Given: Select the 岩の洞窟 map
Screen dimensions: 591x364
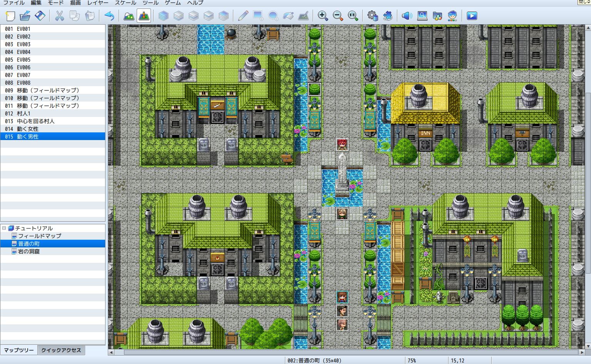Looking at the screenshot, I should [29, 251].
